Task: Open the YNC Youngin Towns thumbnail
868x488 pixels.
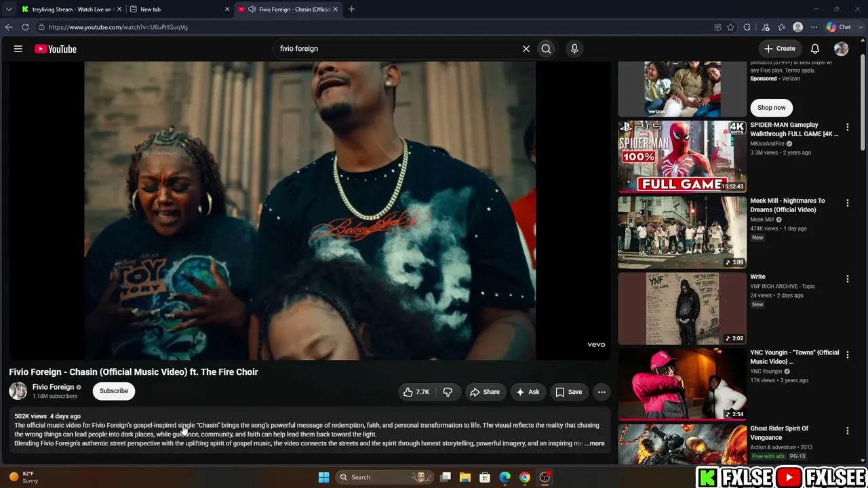Action: click(682, 384)
